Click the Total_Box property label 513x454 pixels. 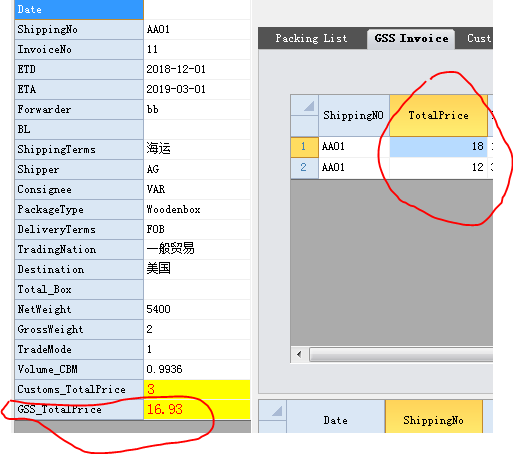79,289
